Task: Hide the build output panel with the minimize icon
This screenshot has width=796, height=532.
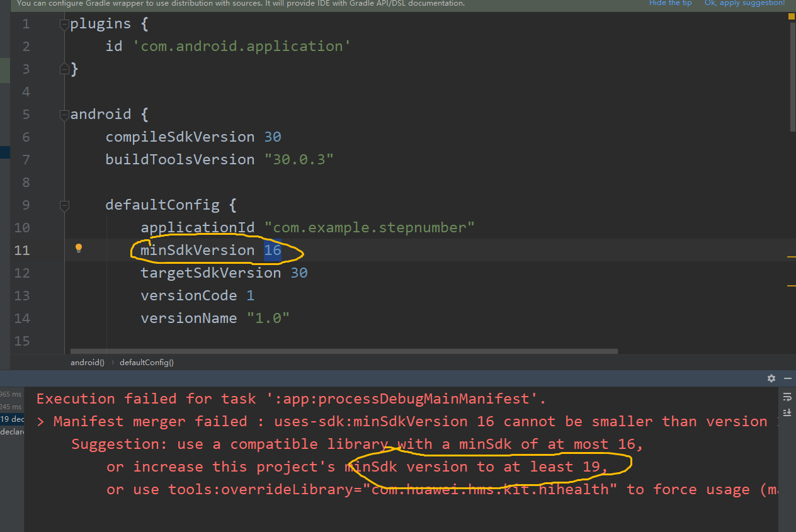Action: (x=787, y=378)
